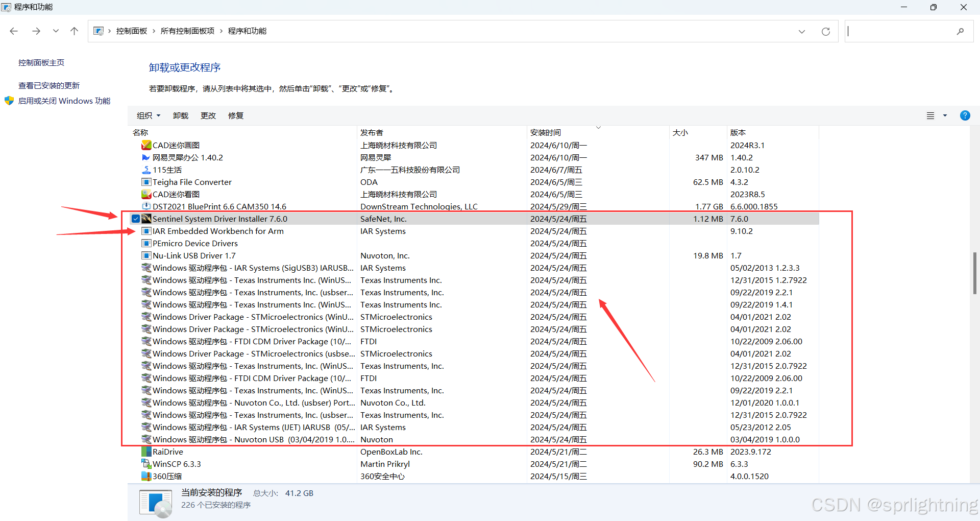
Task: Go forward with the right arrow
Action: click(36, 31)
